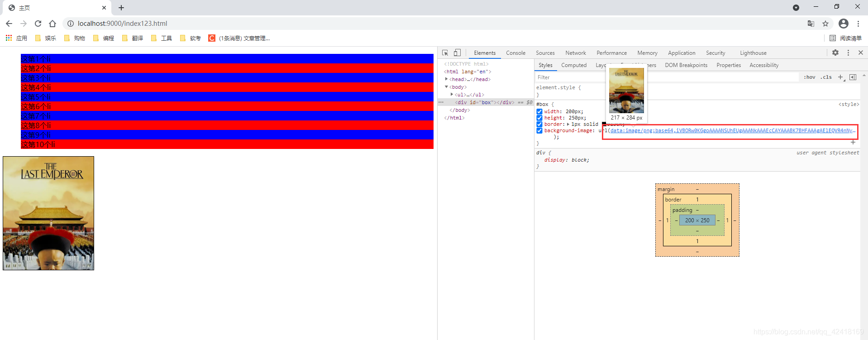This screenshot has height=340, width=868.
Task: Open DevTools customize three-dot menu
Action: click(x=848, y=53)
